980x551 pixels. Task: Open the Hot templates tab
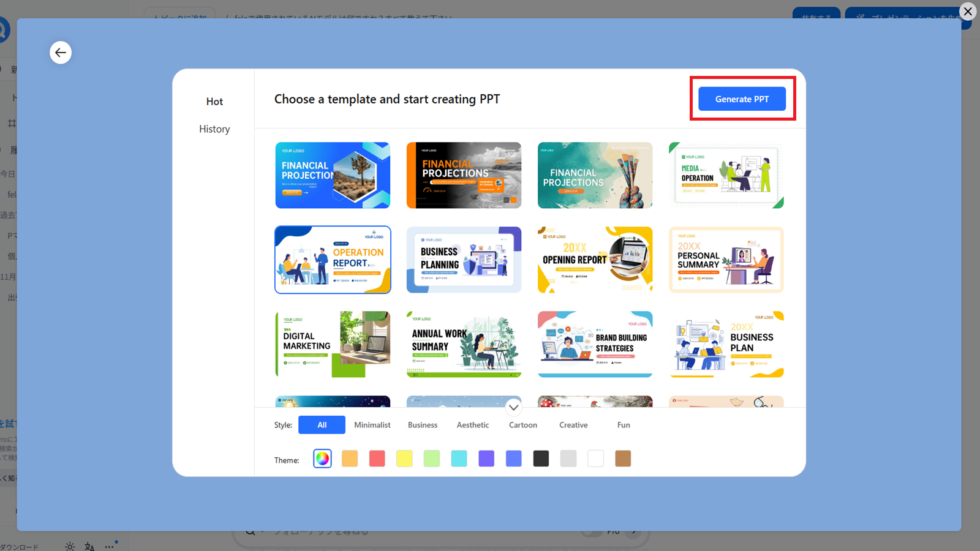tap(214, 102)
